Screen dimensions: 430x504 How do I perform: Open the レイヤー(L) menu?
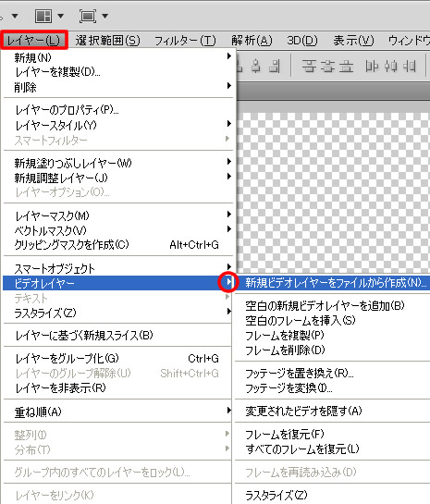(34, 40)
